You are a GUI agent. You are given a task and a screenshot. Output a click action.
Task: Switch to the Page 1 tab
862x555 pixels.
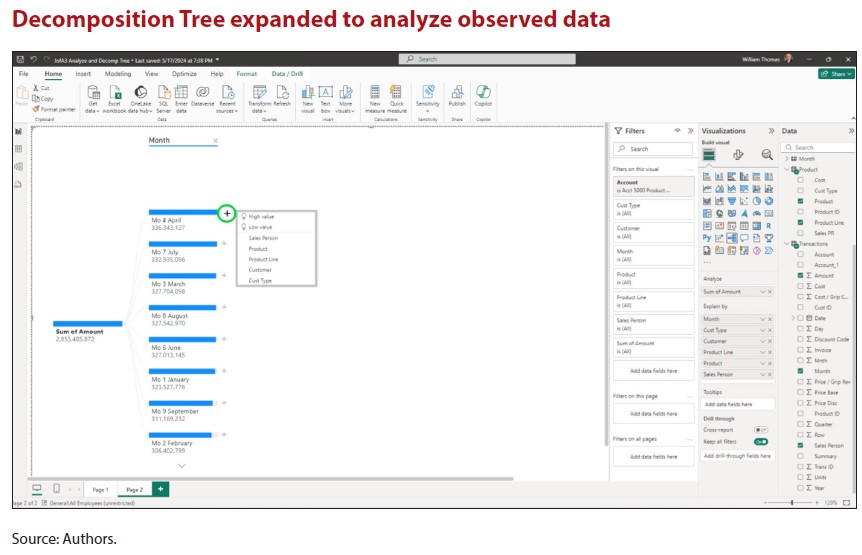[x=100, y=490]
